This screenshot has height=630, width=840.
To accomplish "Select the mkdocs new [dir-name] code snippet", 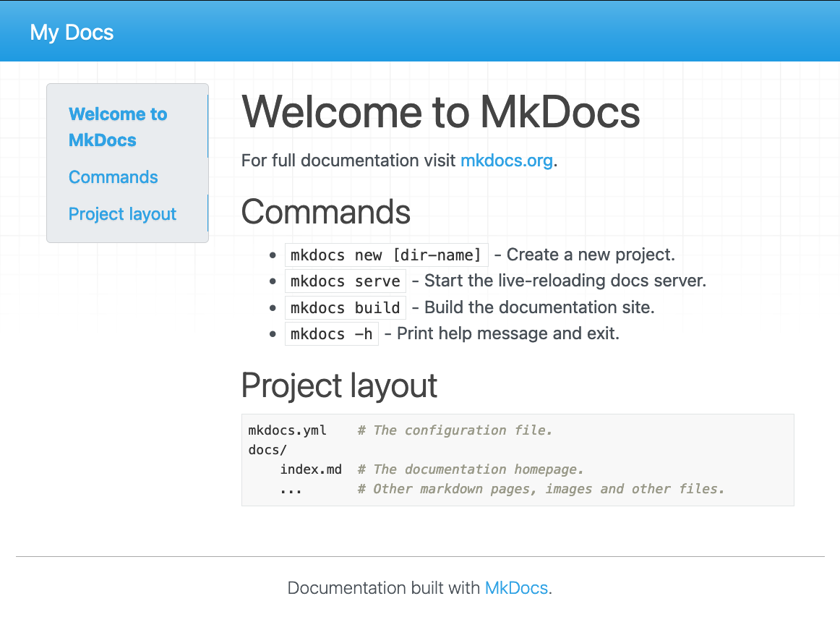I will [x=386, y=255].
